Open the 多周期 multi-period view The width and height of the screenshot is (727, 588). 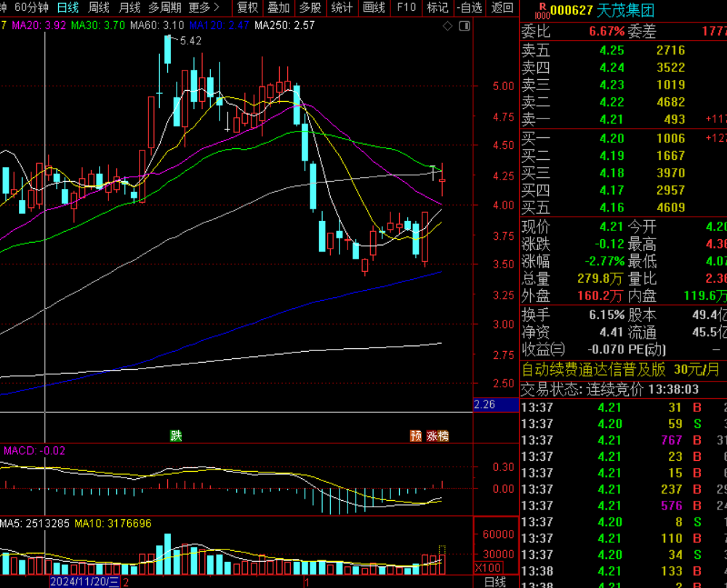pyautogui.click(x=165, y=7)
